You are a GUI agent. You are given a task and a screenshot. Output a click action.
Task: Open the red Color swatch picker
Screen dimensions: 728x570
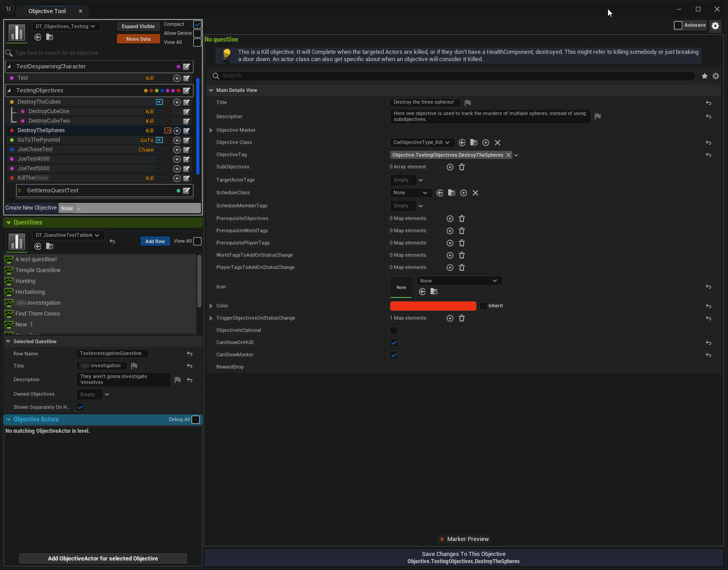click(x=433, y=306)
